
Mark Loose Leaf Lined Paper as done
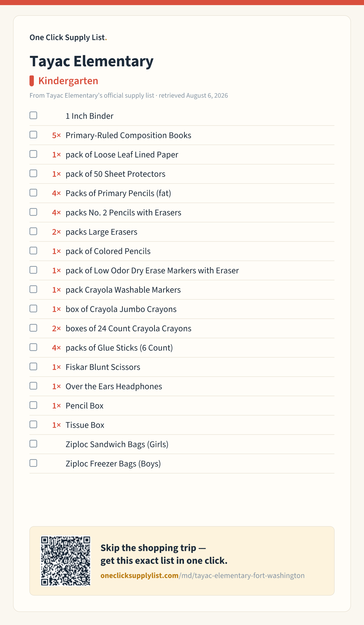(x=33, y=154)
